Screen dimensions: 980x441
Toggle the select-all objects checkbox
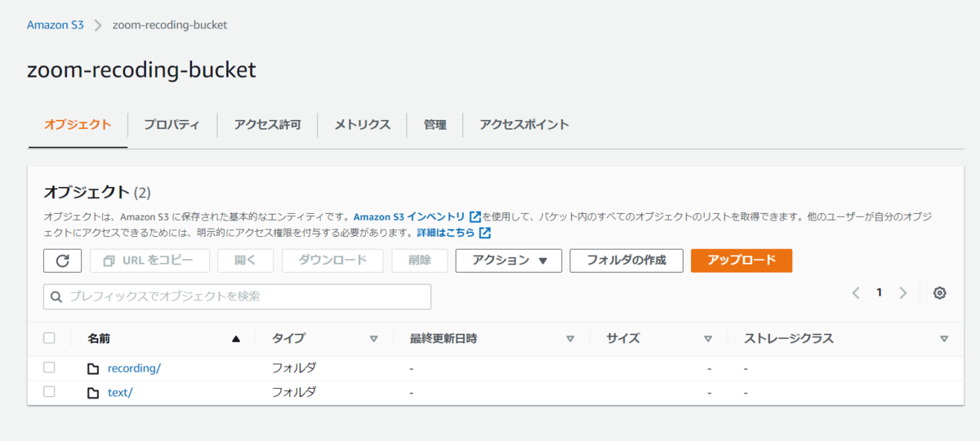(x=49, y=338)
